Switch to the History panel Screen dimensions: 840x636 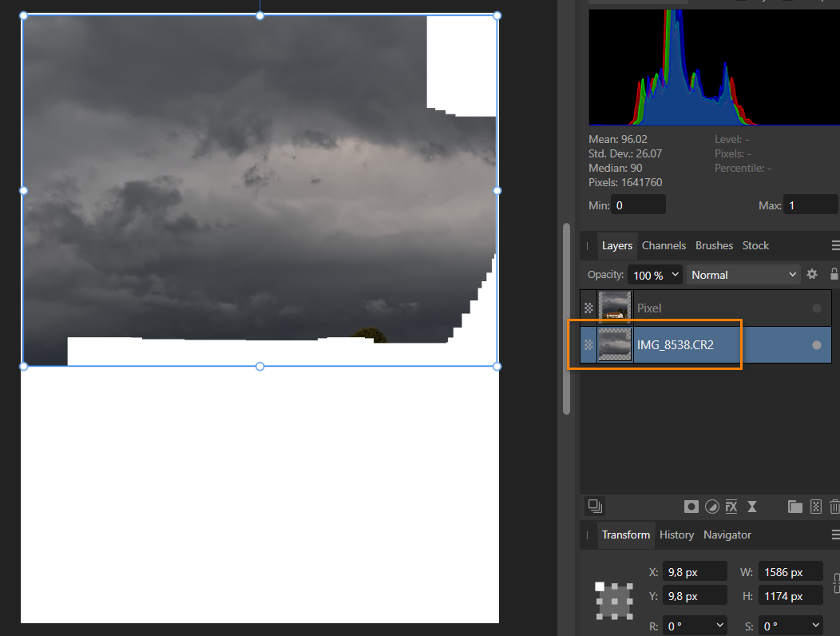(676, 535)
